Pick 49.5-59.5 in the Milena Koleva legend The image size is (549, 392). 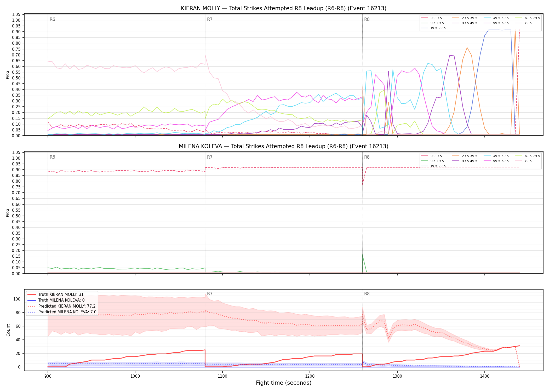pyautogui.click(x=496, y=156)
